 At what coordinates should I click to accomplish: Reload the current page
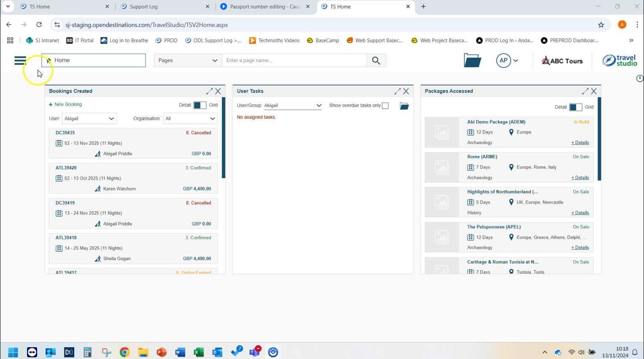click(x=39, y=25)
